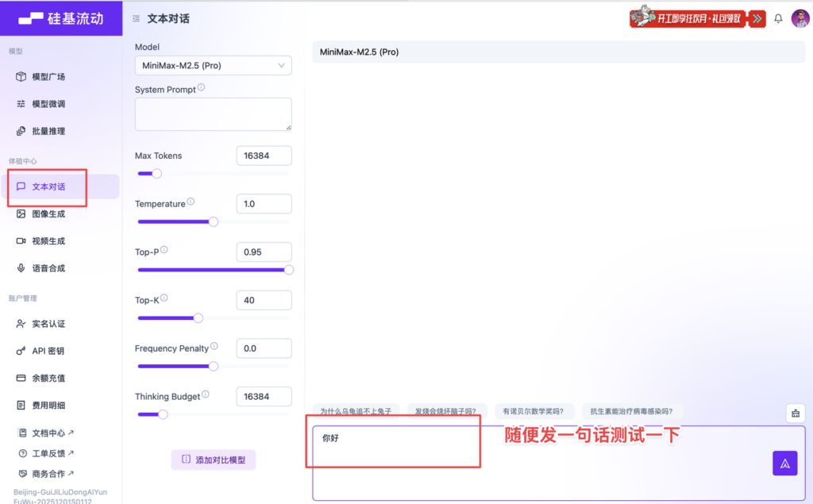
Task: Open the user avatar menu
Action: point(800,18)
